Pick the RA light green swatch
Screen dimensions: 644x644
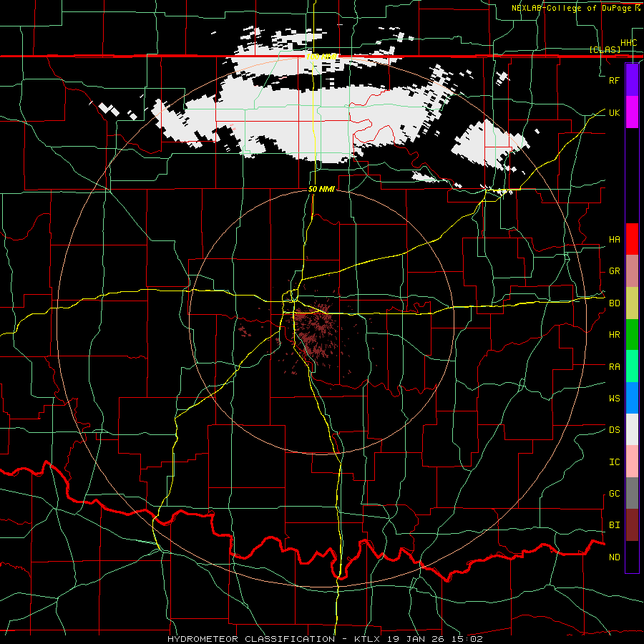(x=632, y=366)
